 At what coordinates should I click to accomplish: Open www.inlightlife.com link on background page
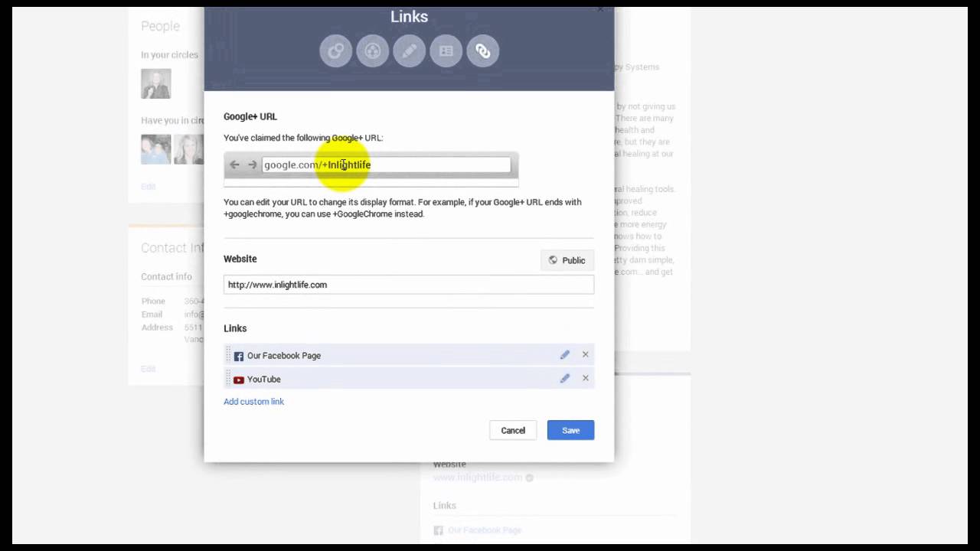(478, 477)
